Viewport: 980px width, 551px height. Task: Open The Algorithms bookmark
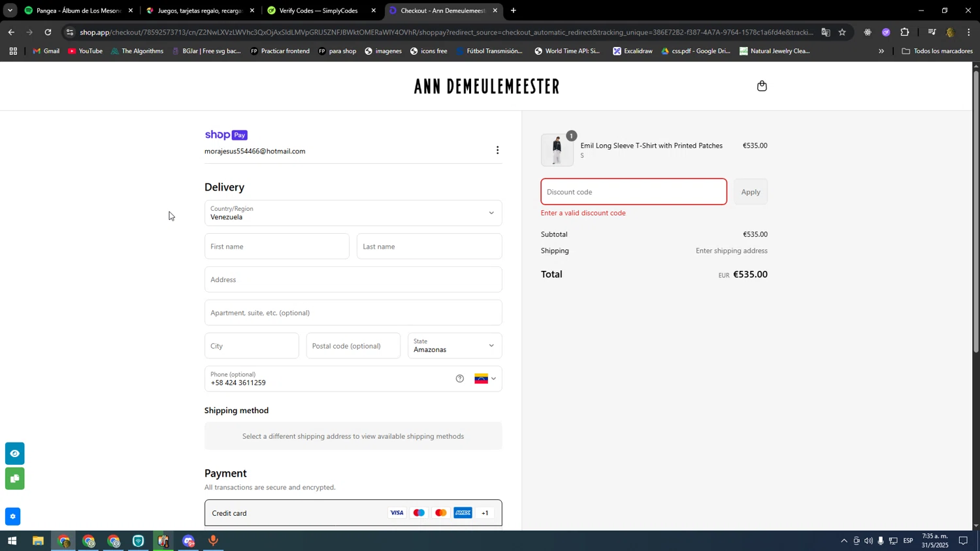pos(137,51)
